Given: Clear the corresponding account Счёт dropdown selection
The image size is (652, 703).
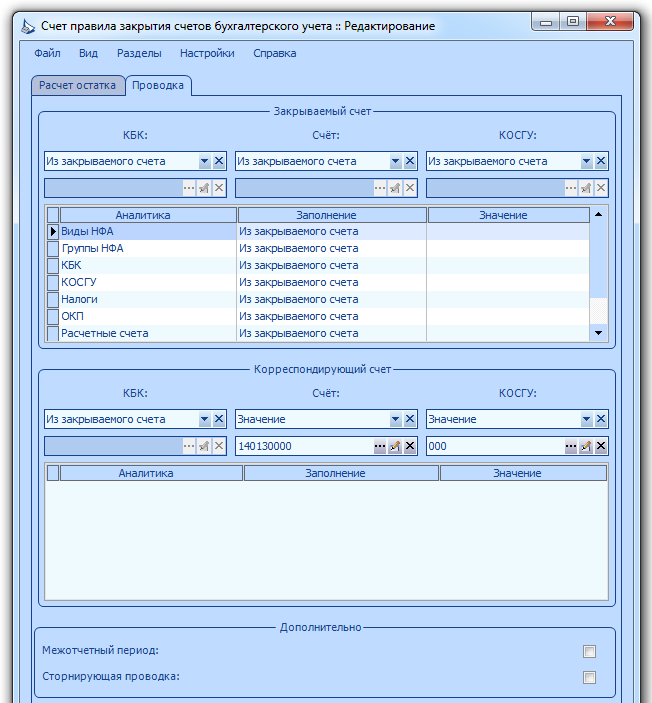Looking at the screenshot, I should [x=410, y=419].
